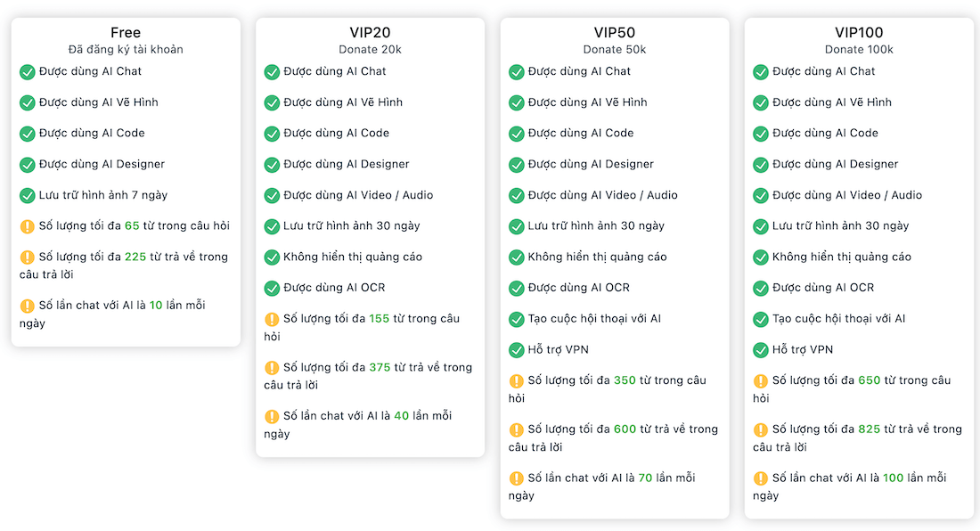Choose the VIP50 plan heading
980x531 pixels.
tap(615, 33)
